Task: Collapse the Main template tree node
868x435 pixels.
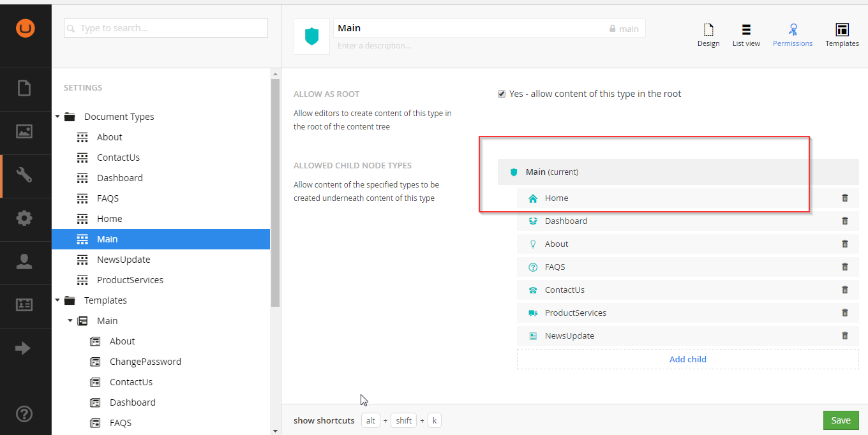Action: coord(70,321)
